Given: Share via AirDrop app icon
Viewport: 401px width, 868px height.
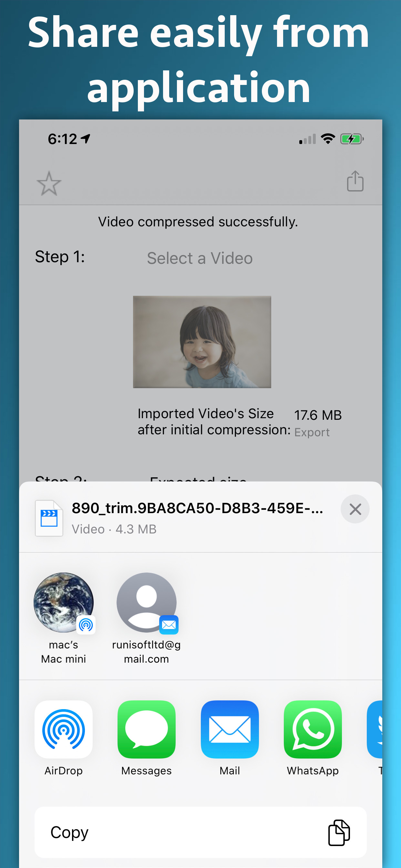Looking at the screenshot, I should (x=64, y=729).
